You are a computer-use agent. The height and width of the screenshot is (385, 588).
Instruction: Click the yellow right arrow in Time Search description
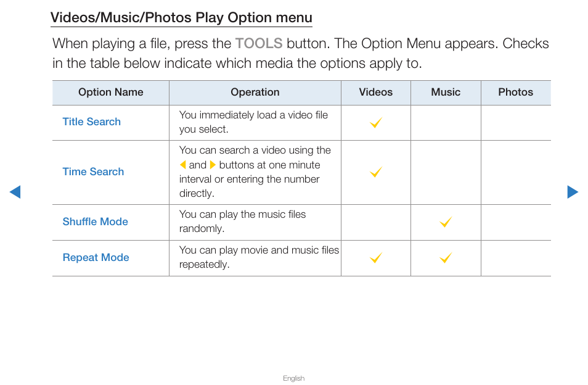point(213,165)
